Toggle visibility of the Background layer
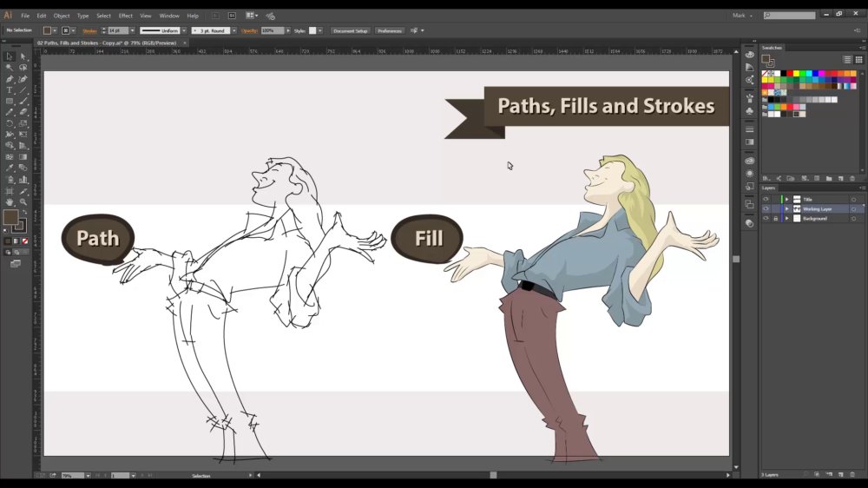 pos(766,219)
